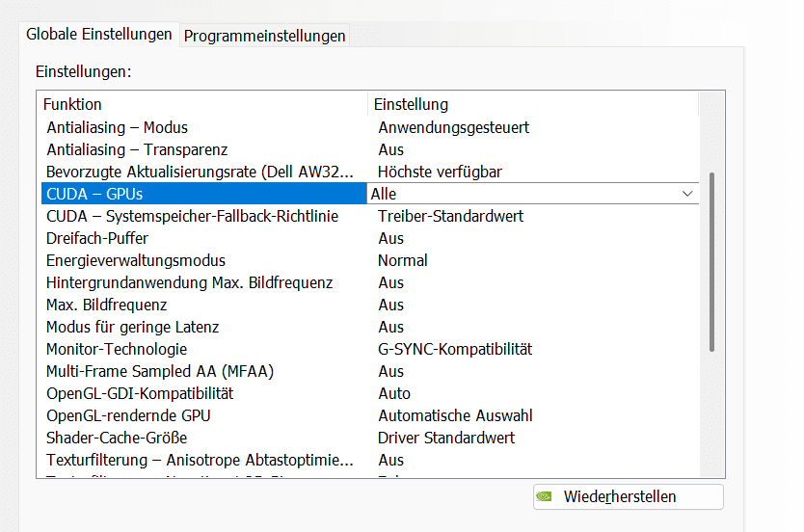Select Bevorzugte Aktualisierungsrate (Dell AW32... row

[369, 172]
